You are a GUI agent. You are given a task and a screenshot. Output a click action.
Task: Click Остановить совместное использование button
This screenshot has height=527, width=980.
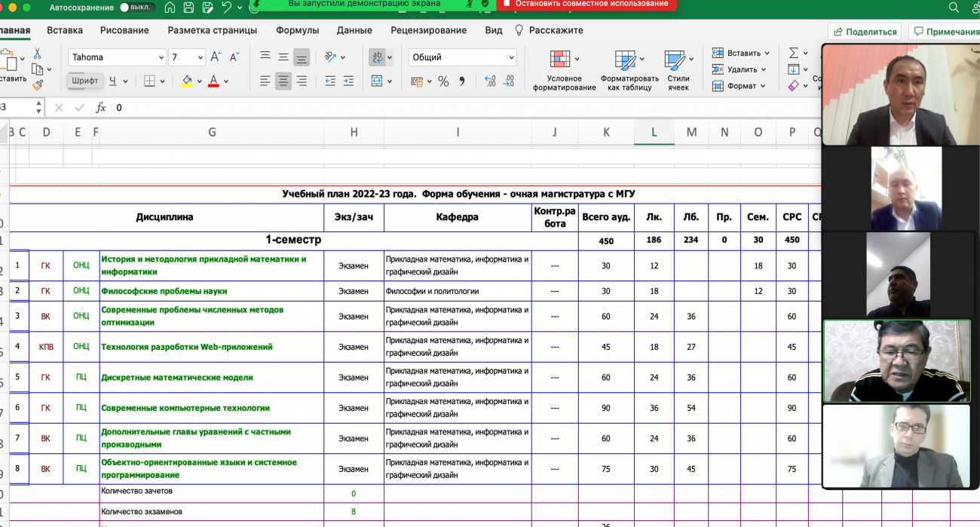coord(585,4)
